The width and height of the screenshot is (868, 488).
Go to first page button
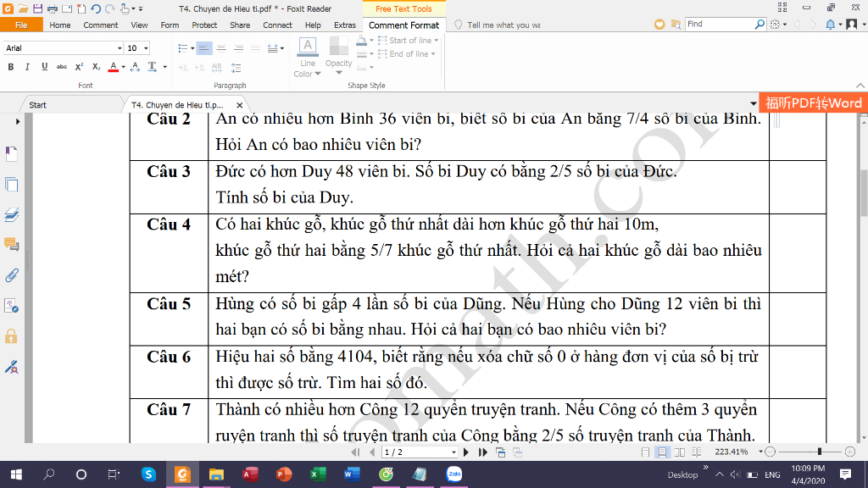pos(355,452)
